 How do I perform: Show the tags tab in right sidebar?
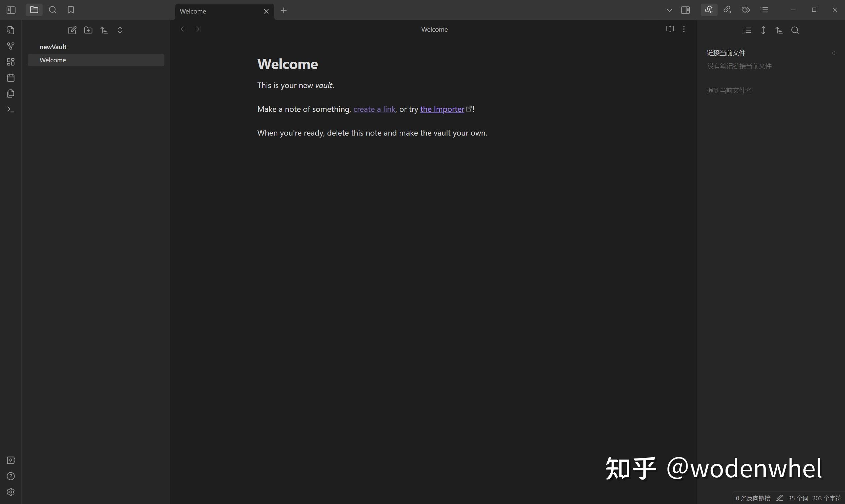[746, 10]
